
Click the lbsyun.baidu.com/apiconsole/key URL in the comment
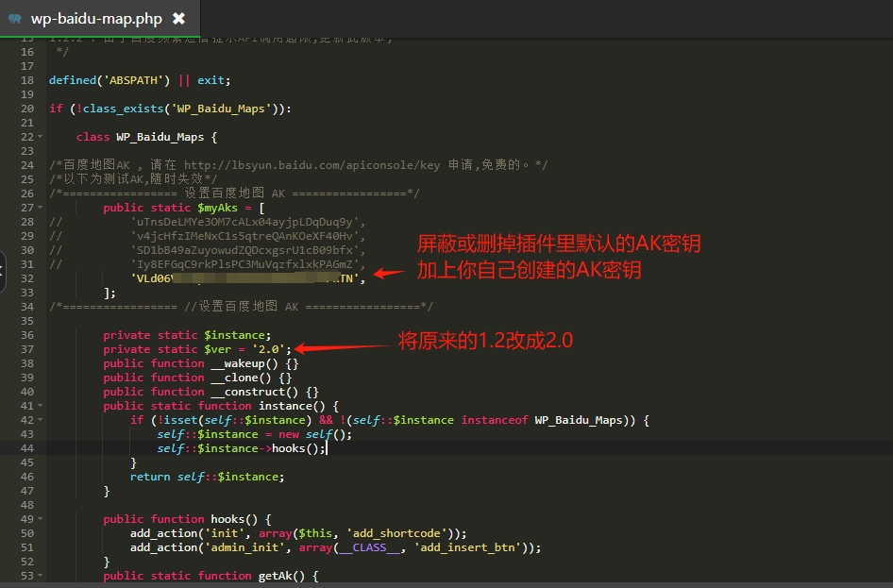(x=312, y=165)
